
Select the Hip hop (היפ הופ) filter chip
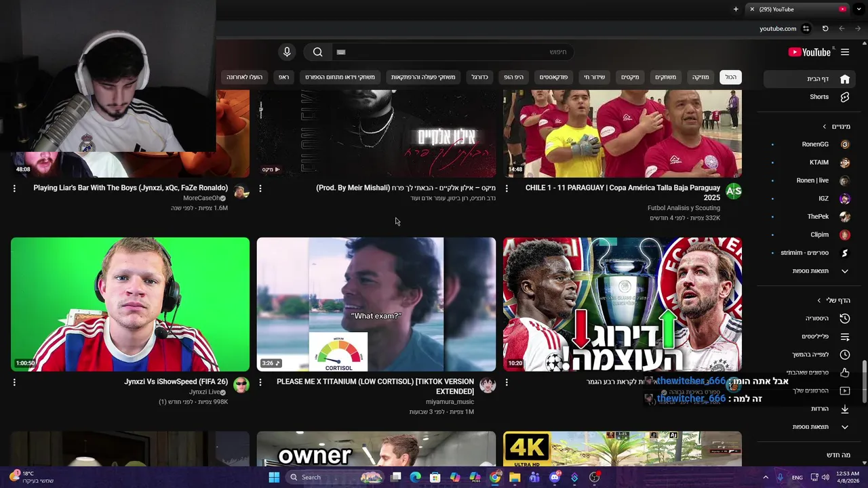[514, 77]
